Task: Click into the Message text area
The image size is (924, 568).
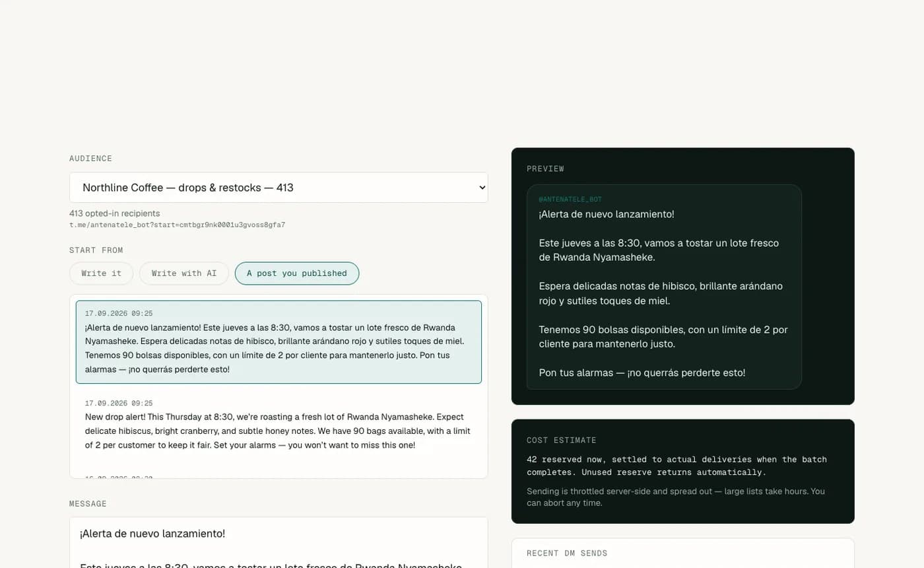Action: (279, 542)
